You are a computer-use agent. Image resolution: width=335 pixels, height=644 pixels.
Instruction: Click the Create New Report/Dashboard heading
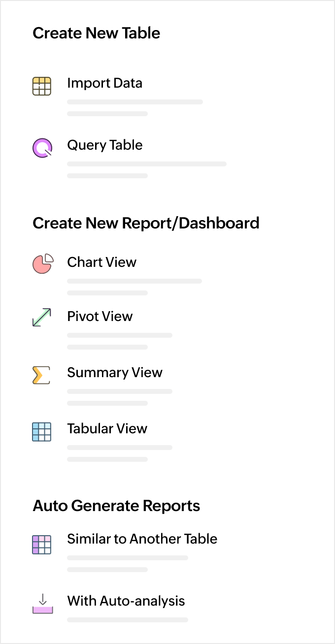(146, 223)
